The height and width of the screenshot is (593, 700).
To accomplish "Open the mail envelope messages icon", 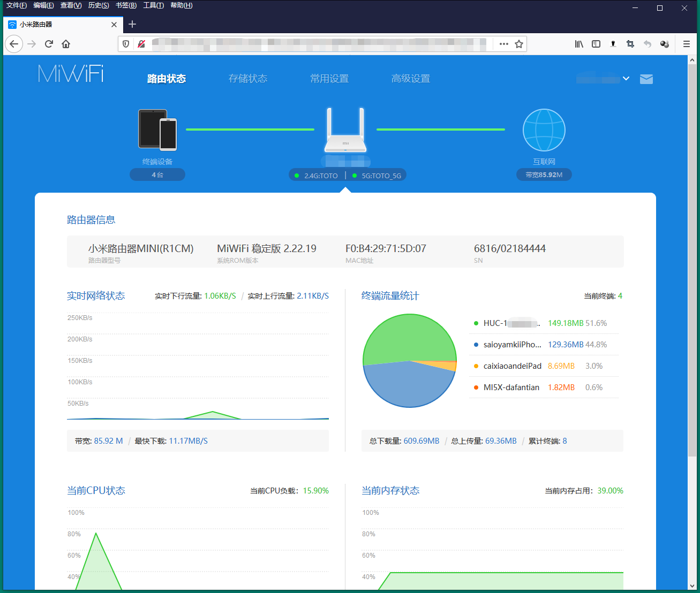I will point(646,79).
